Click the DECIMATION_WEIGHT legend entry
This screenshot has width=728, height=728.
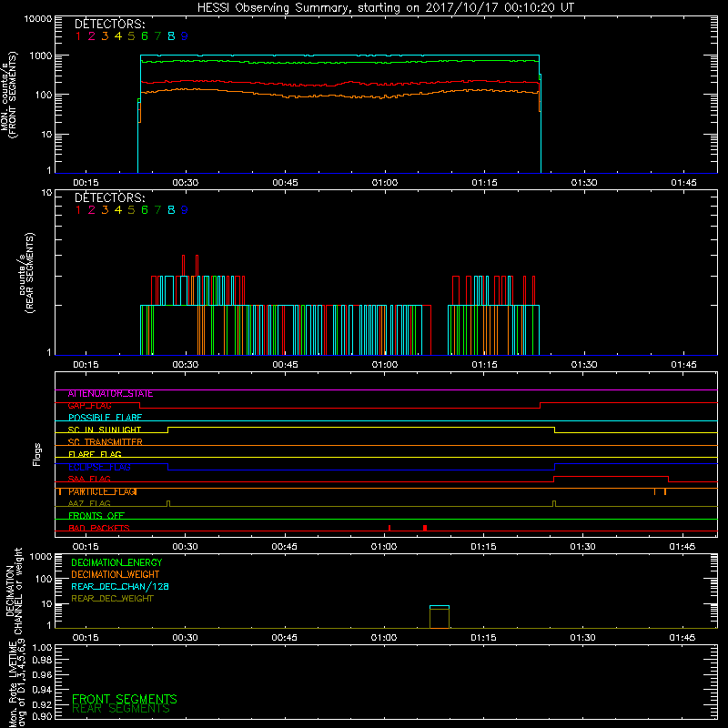pyautogui.click(x=116, y=575)
